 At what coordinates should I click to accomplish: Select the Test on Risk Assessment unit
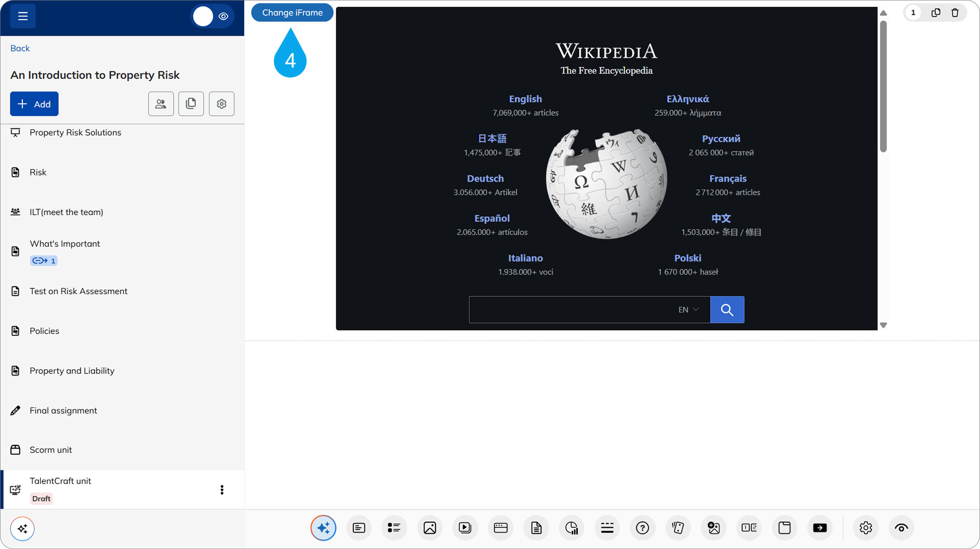click(x=78, y=291)
